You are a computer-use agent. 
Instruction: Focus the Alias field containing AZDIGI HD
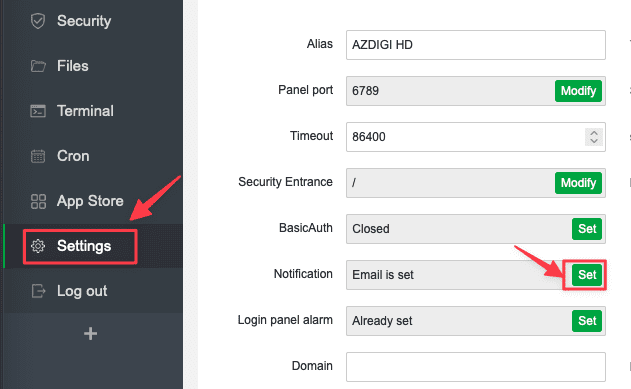click(476, 45)
